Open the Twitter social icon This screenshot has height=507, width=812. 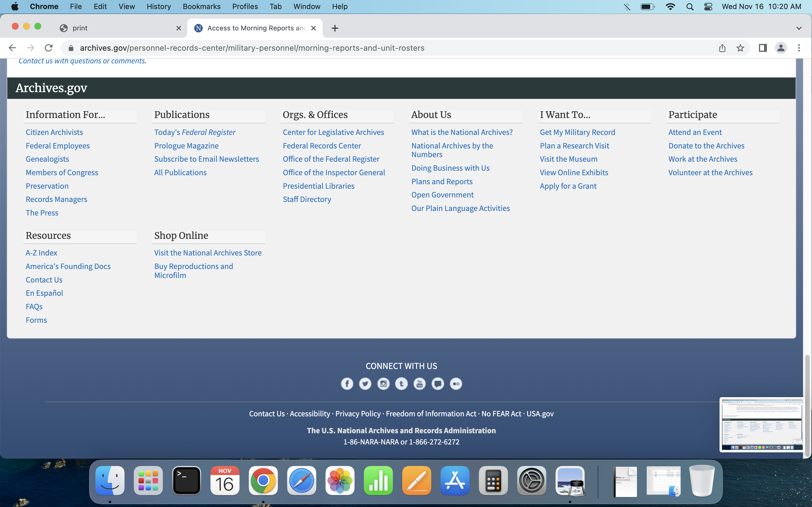tap(365, 384)
